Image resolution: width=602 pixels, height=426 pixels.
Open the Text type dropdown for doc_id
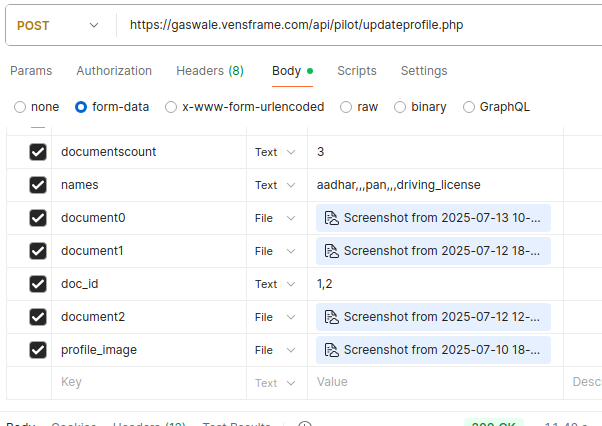(x=276, y=284)
